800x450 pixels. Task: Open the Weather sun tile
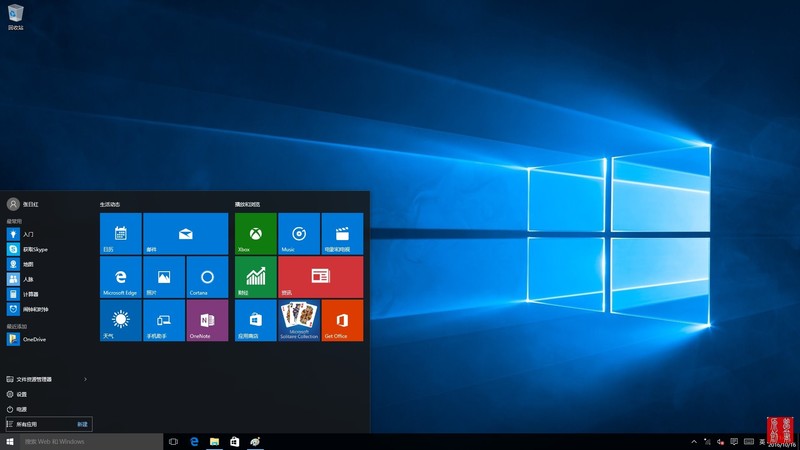point(120,320)
